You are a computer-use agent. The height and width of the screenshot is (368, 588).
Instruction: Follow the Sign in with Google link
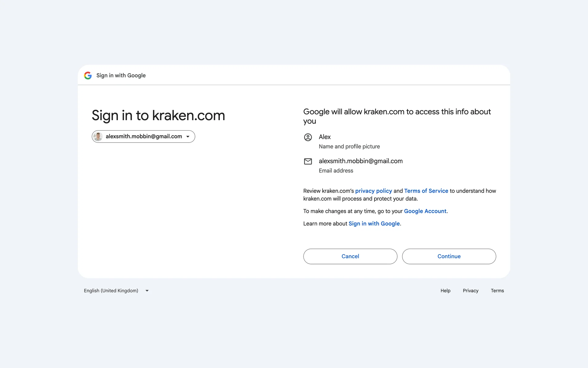[x=374, y=224]
